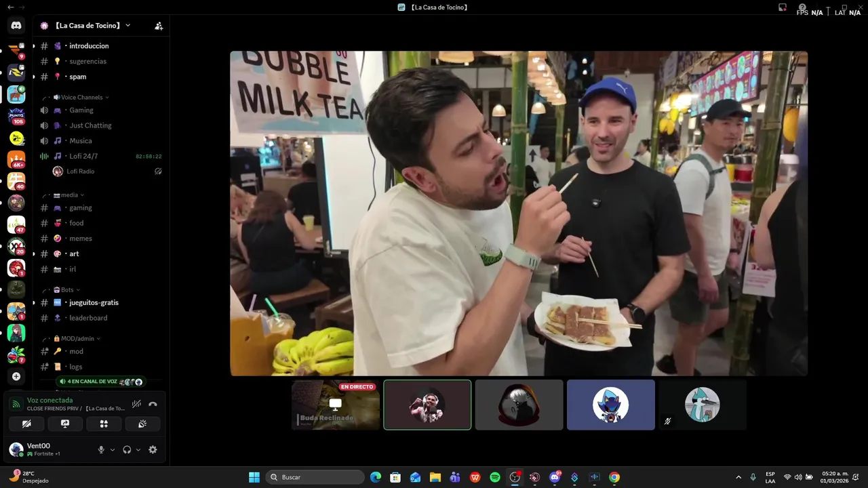Image resolution: width=868 pixels, height=488 pixels.
Task: Select the blue hedgehog avatar participant tile
Action: pos(610,405)
